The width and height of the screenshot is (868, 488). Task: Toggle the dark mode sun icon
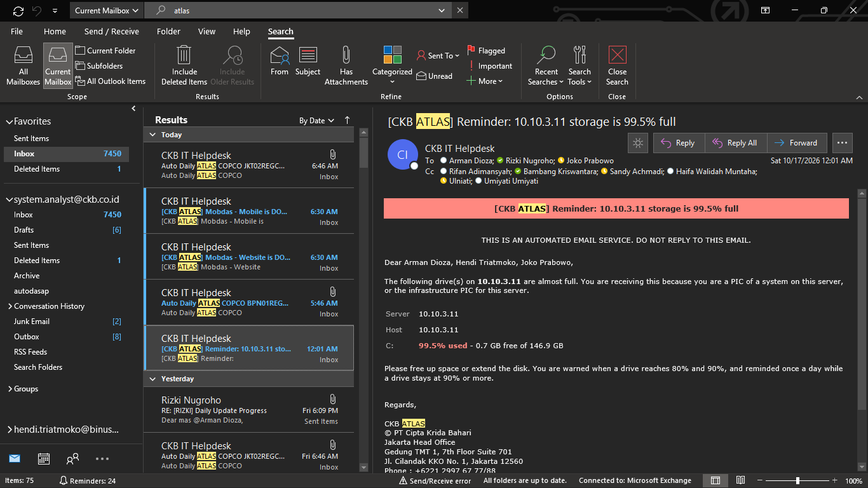[x=638, y=143]
